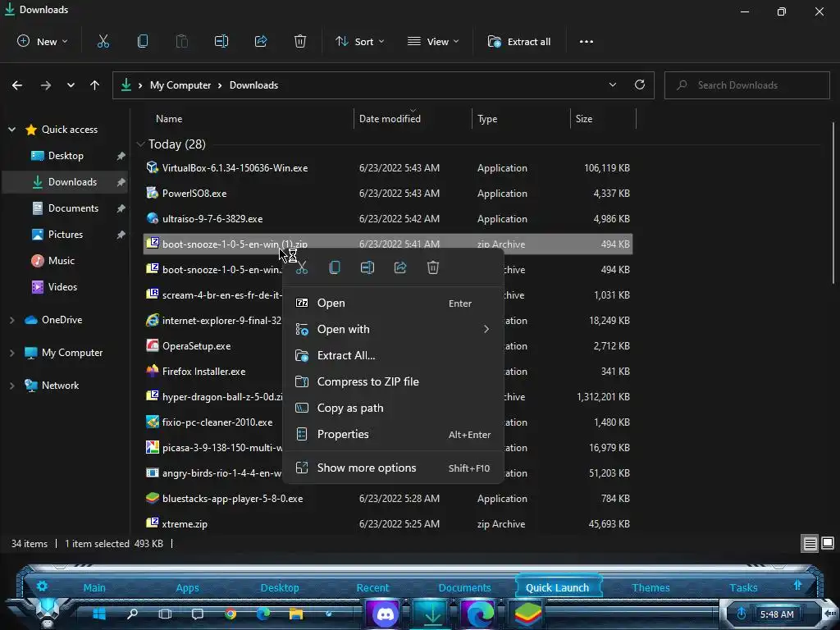Viewport: 840px width, 630px height.
Task: Choose Properties in the context menu
Action: [x=393, y=434]
